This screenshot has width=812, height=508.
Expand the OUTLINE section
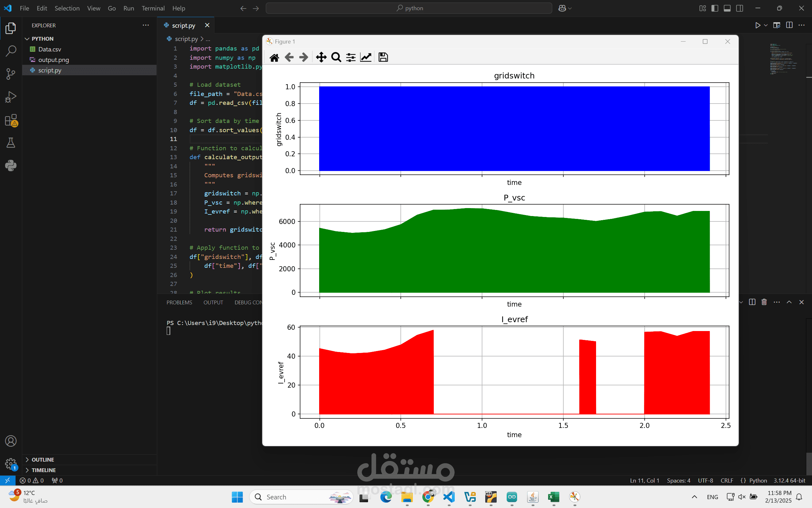point(43,459)
